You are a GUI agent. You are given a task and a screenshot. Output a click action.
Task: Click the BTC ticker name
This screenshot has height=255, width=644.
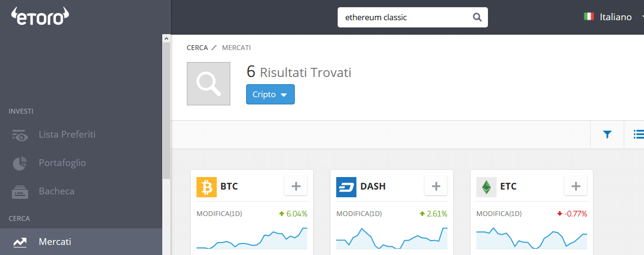tap(229, 186)
